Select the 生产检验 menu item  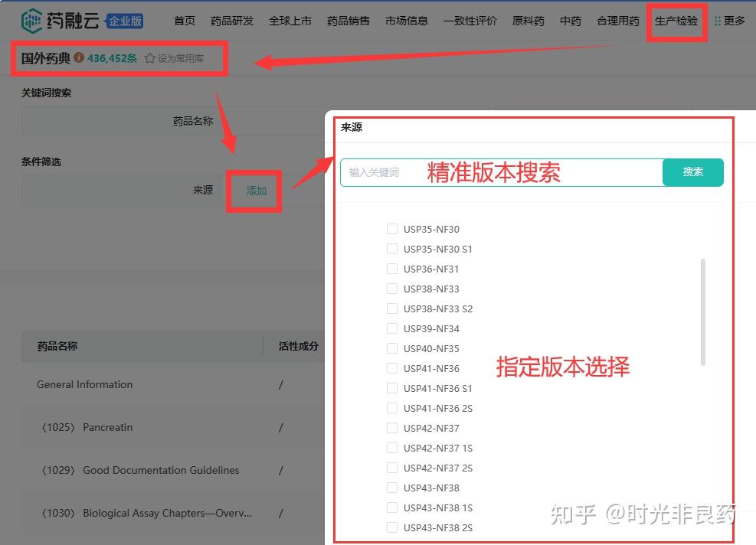pyautogui.click(x=676, y=21)
